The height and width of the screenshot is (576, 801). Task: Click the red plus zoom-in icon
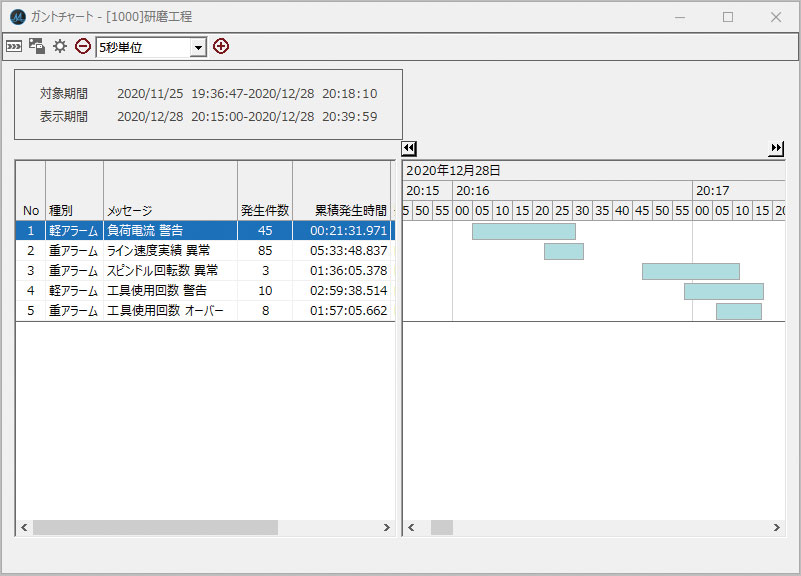[x=221, y=46]
